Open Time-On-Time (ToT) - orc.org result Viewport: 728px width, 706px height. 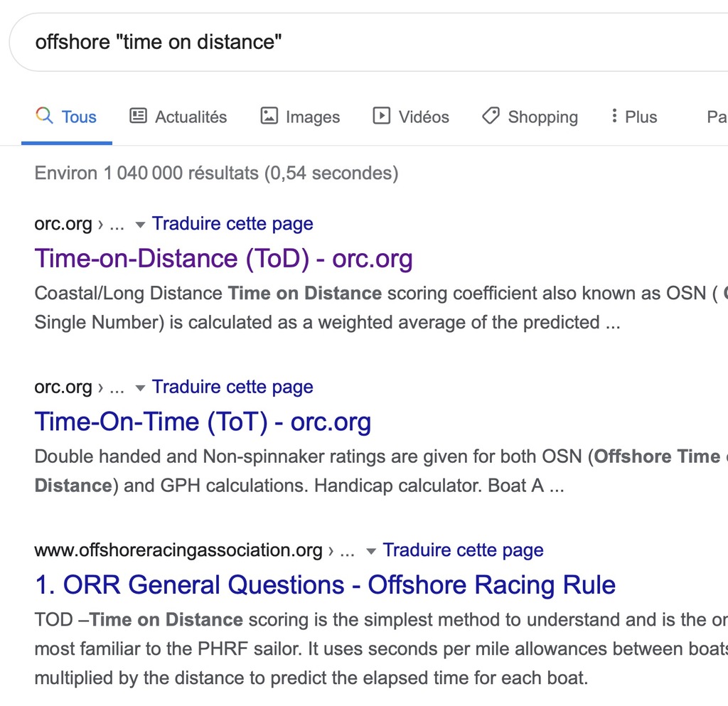pyautogui.click(x=203, y=422)
